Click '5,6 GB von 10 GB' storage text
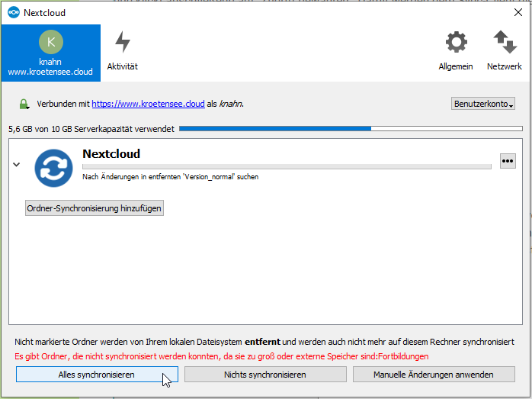 tap(91, 129)
